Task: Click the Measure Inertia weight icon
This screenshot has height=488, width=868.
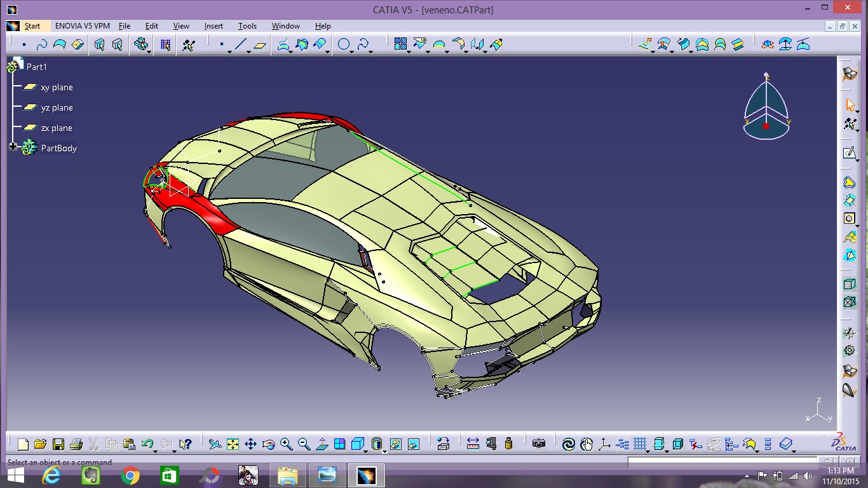Action: (x=508, y=444)
